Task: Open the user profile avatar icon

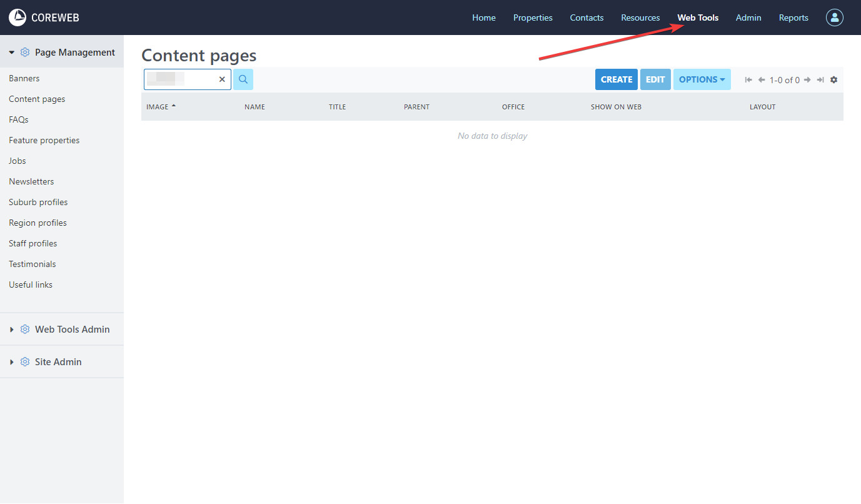Action: 834,18
